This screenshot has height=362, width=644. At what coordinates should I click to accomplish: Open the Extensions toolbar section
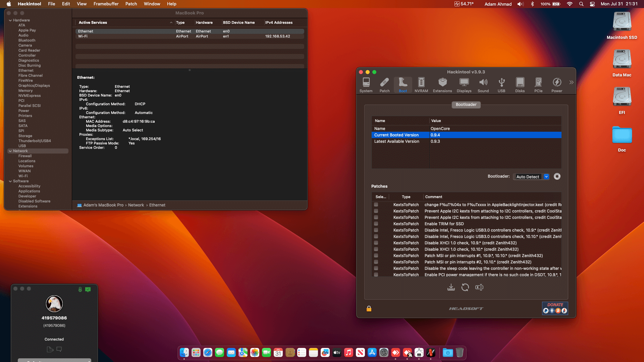pos(442,85)
